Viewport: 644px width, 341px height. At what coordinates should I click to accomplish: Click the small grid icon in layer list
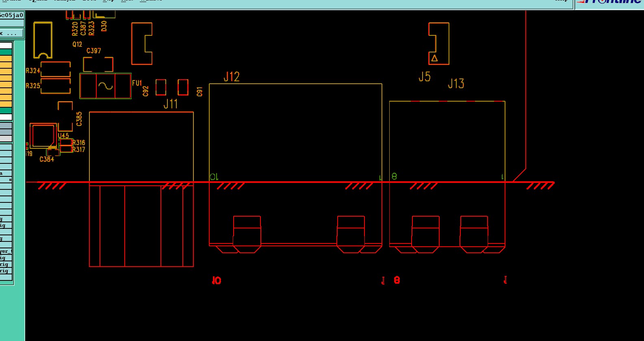tap(10, 180)
